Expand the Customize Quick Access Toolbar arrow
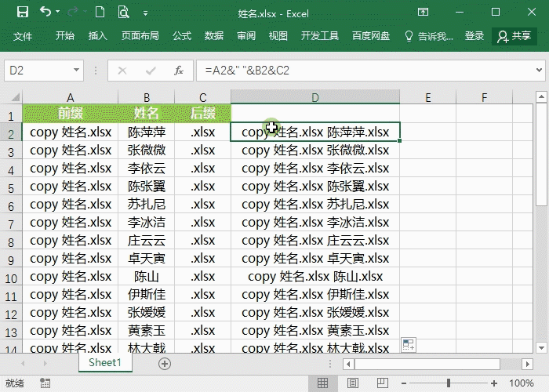This screenshot has width=549, height=392. pos(145,13)
